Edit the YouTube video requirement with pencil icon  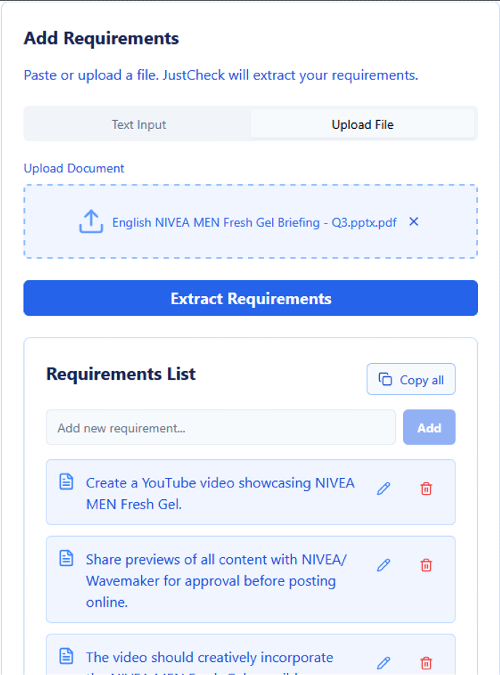pyautogui.click(x=383, y=489)
